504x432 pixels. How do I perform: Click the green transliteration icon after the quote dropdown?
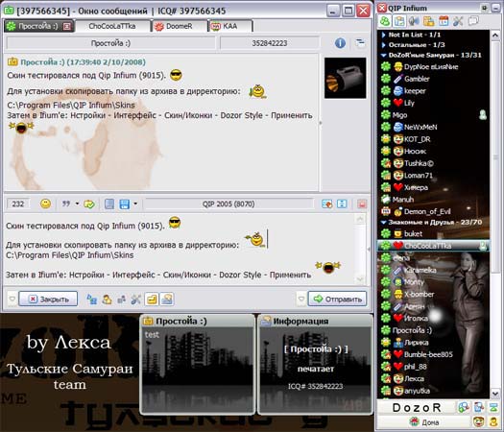[89, 204]
